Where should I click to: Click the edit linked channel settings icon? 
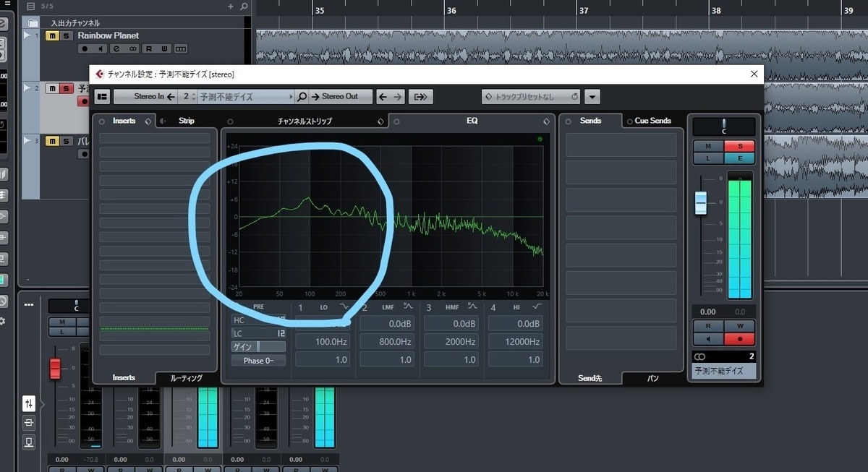coord(420,96)
